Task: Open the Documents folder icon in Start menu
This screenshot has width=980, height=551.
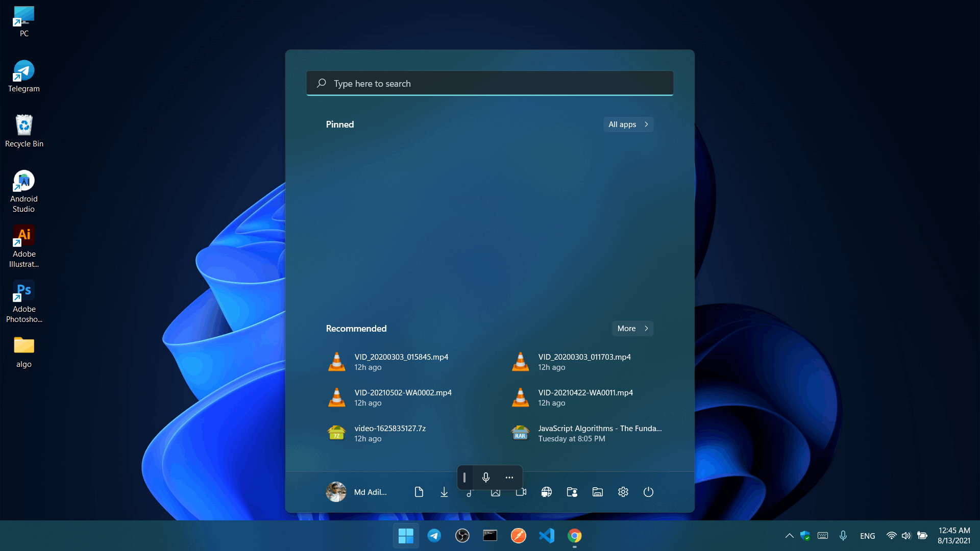Action: (419, 492)
